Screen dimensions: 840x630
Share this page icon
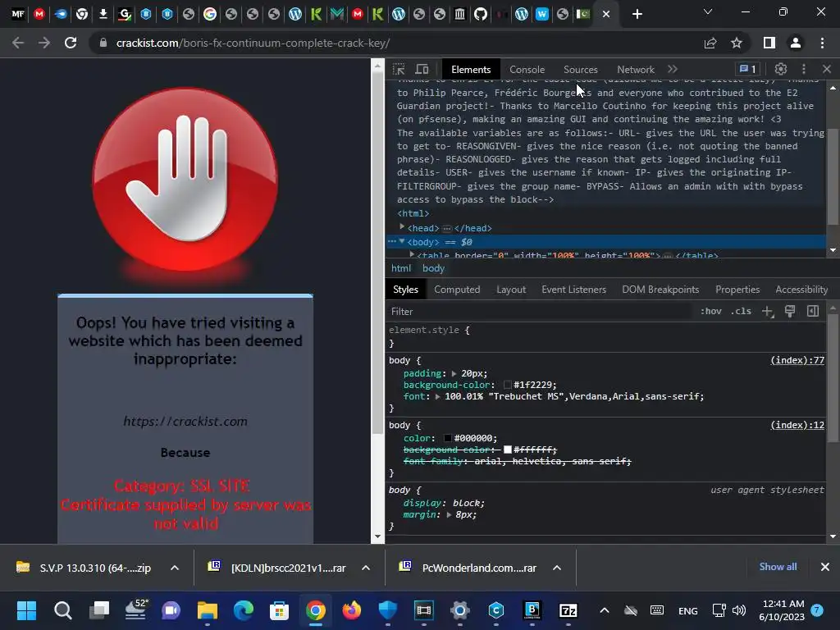click(710, 43)
